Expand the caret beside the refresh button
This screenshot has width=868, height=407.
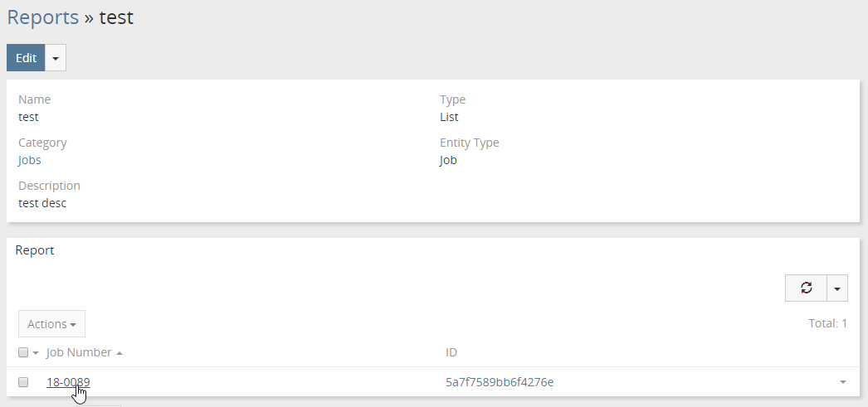pos(836,288)
